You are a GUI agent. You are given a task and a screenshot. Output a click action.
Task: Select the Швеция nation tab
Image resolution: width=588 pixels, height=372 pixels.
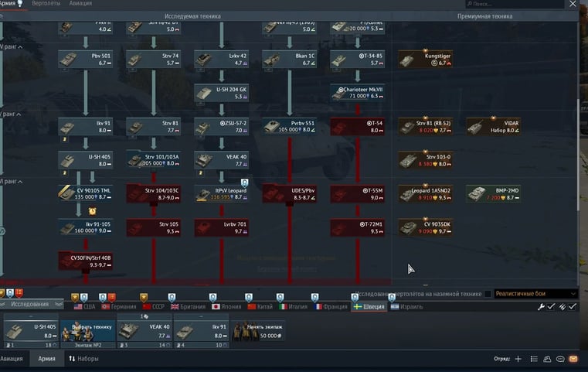pyautogui.click(x=367, y=307)
